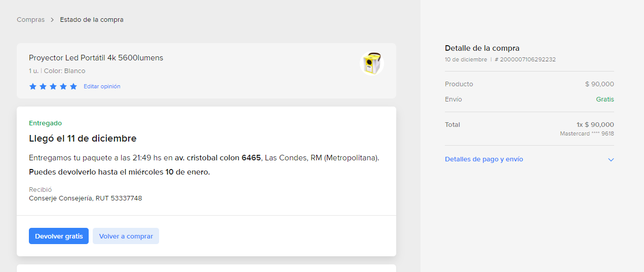Image resolution: width=644 pixels, height=272 pixels.
Task: Choose the third rating star
Action: click(x=53, y=86)
